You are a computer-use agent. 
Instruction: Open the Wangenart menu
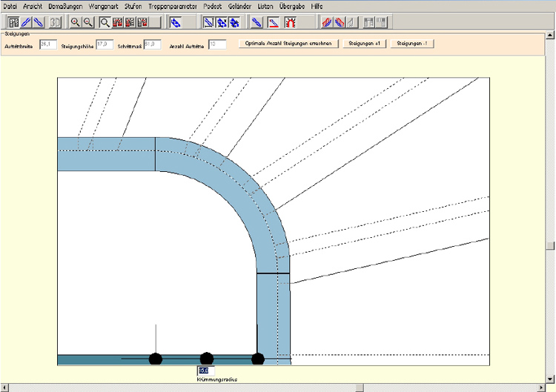(x=104, y=6)
